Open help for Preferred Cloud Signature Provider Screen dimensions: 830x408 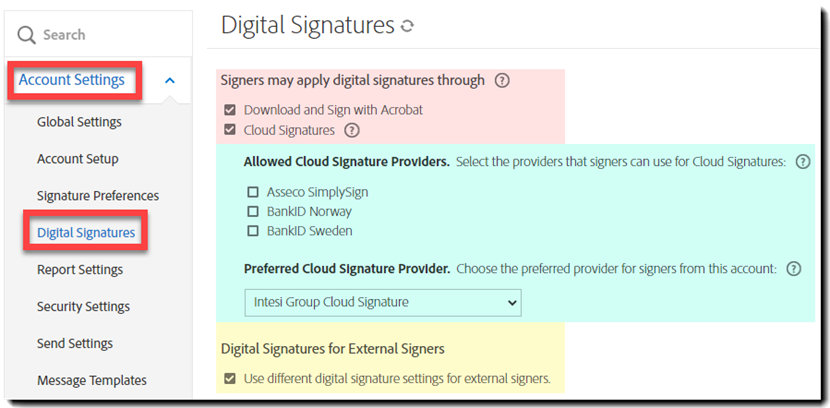[794, 268]
